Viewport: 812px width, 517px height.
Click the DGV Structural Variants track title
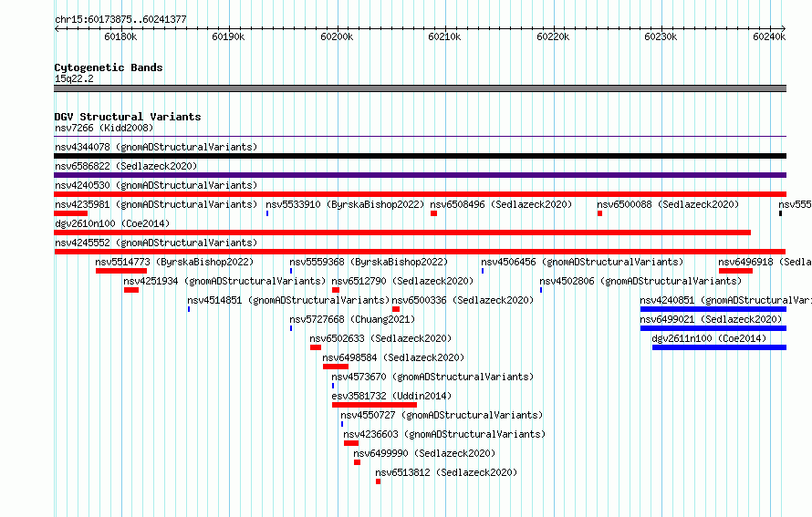tap(128, 117)
